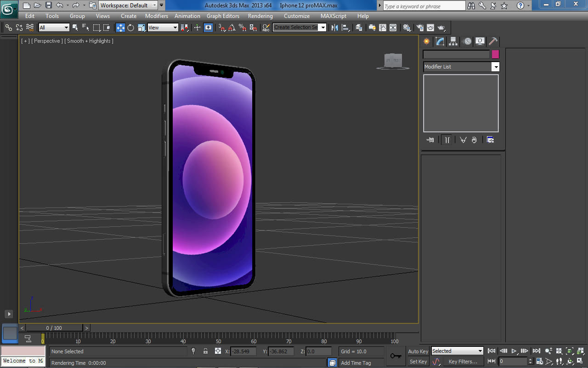Select the Unlink Selection tool
Image resolution: width=588 pixels, height=368 pixels.
pyautogui.click(x=19, y=28)
